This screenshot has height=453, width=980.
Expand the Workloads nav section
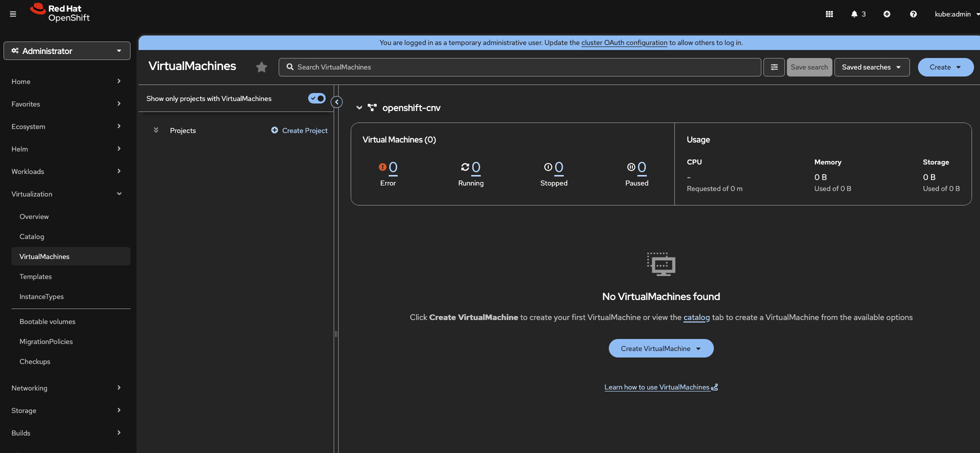click(67, 171)
